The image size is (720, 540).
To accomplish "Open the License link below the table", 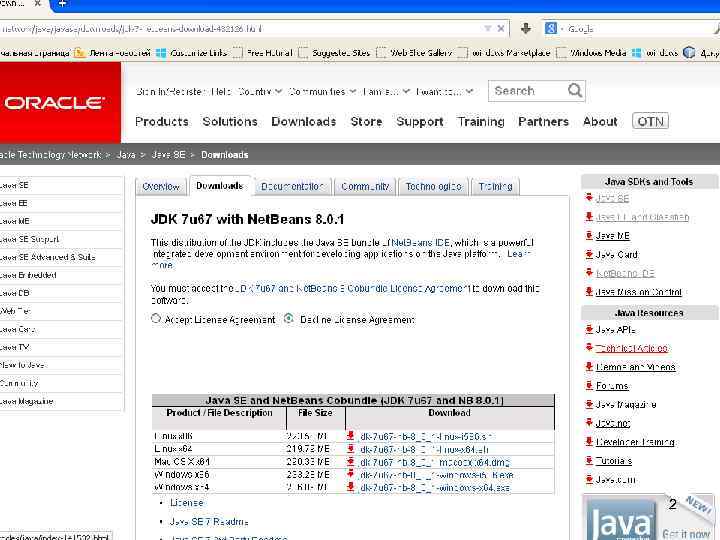I will (x=186, y=503).
